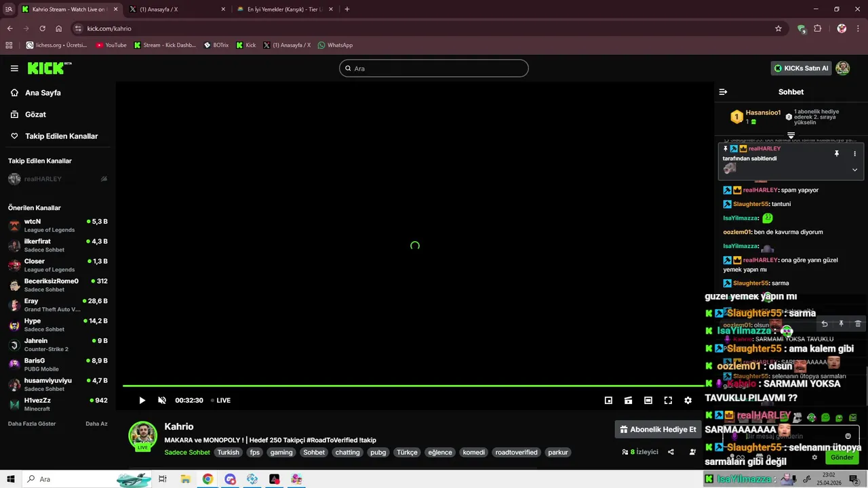The image size is (868, 488).
Task: Jump to LIVE in player
Action: [x=221, y=400]
